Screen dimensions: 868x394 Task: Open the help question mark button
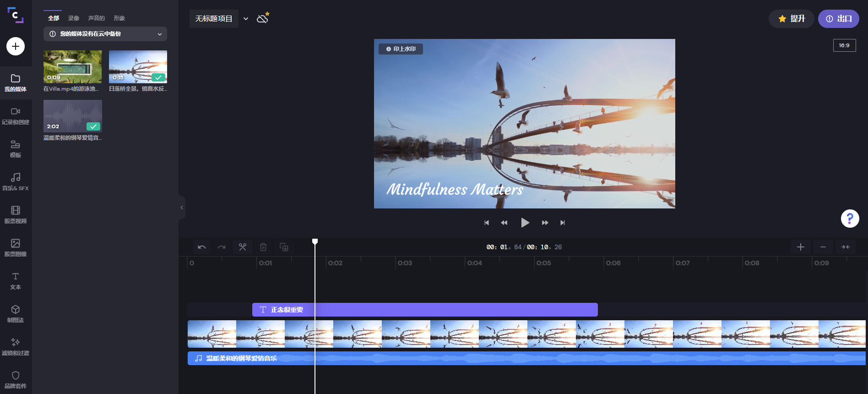(850, 219)
